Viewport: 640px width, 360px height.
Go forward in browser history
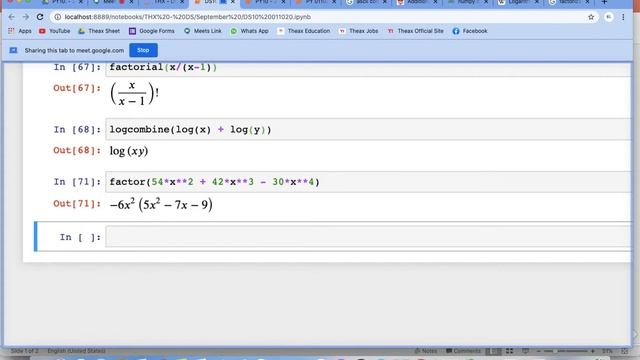click(26, 17)
